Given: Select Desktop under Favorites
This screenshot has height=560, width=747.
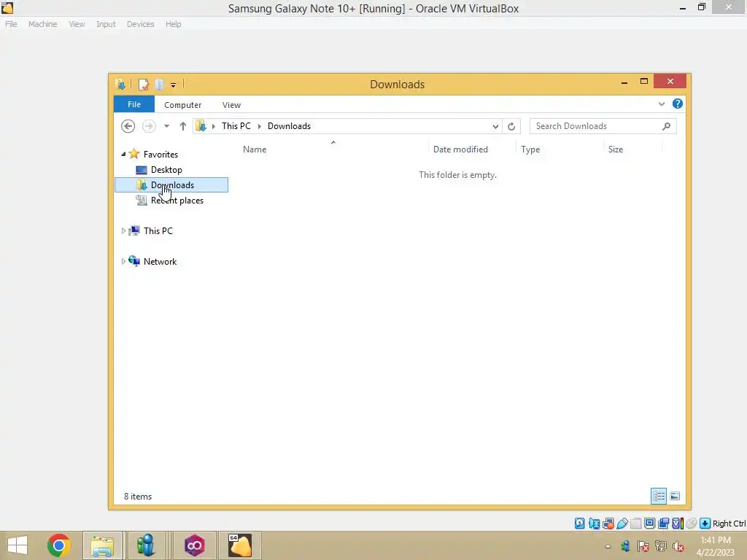Looking at the screenshot, I should [x=166, y=169].
